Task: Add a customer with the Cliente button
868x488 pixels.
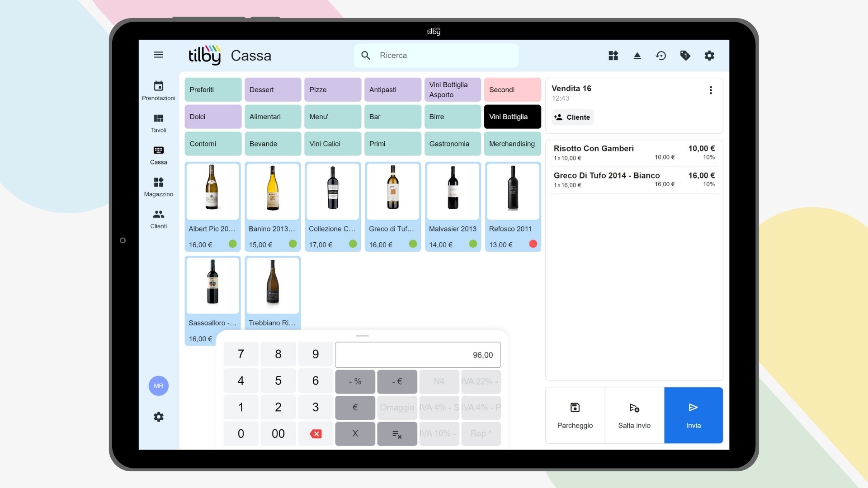Action: pos(572,117)
